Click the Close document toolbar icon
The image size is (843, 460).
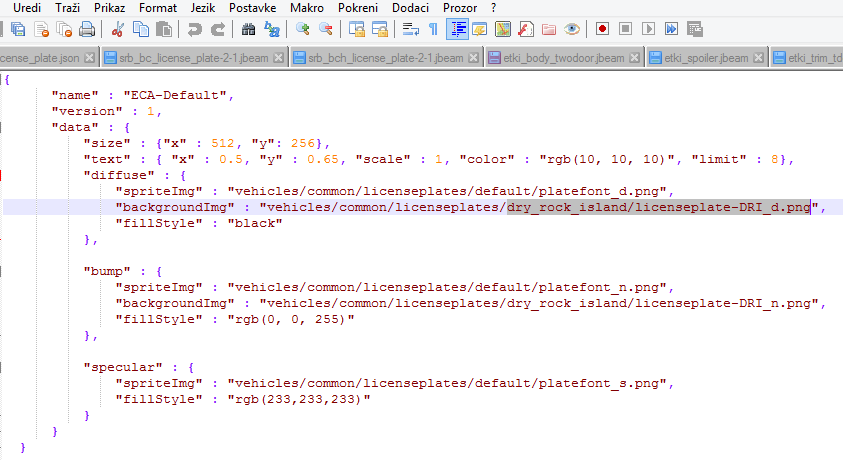41,29
